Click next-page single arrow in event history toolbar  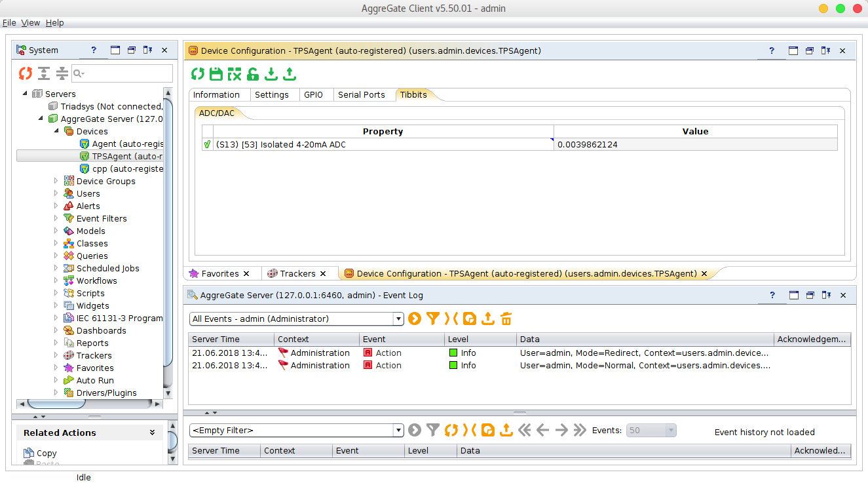point(561,430)
